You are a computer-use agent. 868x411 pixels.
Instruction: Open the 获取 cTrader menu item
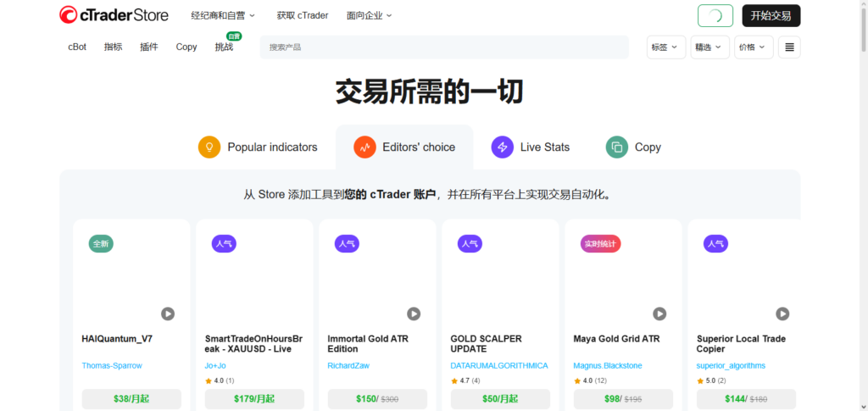click(x=303, y=15)
